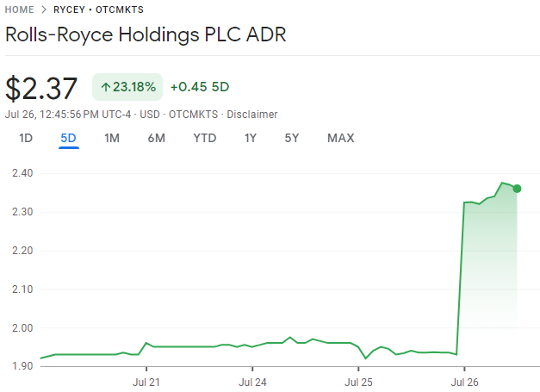This screenshot has width=540, height=392.
Task: Click the green up-arrow icon
Action: pos(106,87)
